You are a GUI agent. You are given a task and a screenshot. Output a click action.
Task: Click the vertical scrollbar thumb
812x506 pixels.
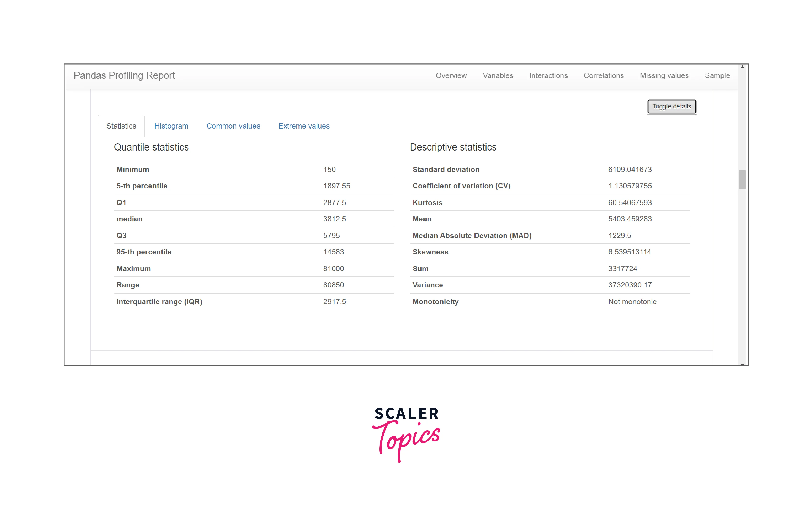742,180
